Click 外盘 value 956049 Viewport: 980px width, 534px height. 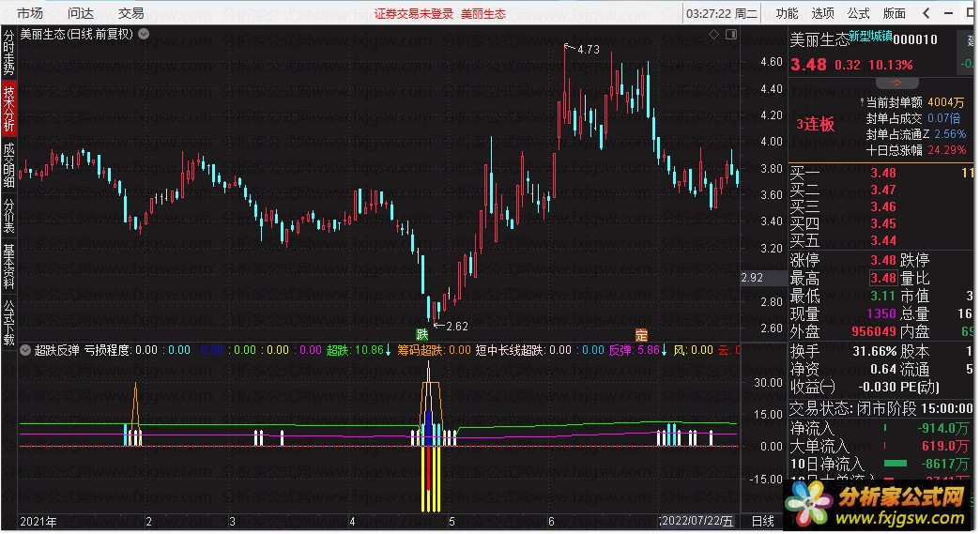(874, 331)
